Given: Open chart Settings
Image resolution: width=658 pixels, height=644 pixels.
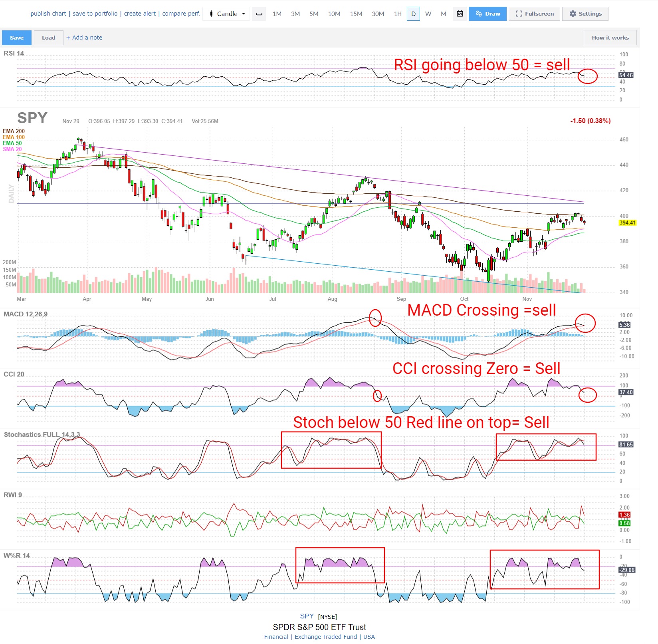Looking at the screenshot, I should [x=585, y=14].
